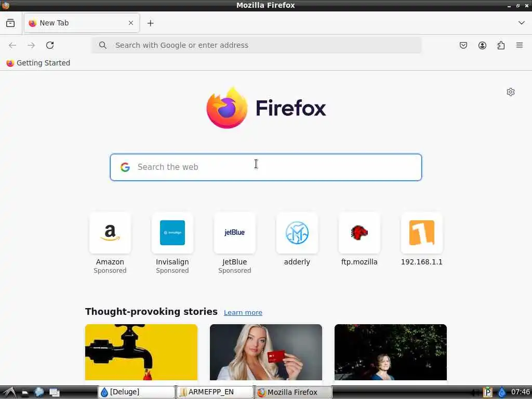Open Getting Started bookmark
The height and width of the screenshot is (399, 532).
38,63
